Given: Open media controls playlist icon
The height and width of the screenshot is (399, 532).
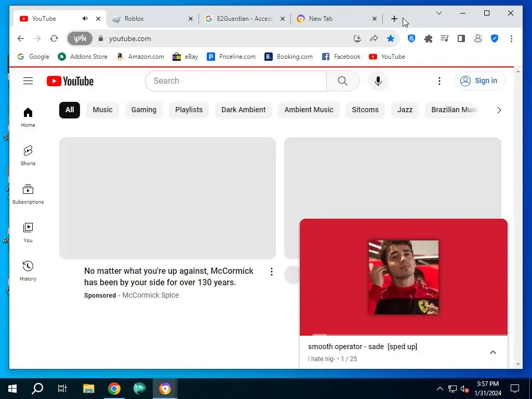Looking at the screenshot, I should click(x=445, y=38).
